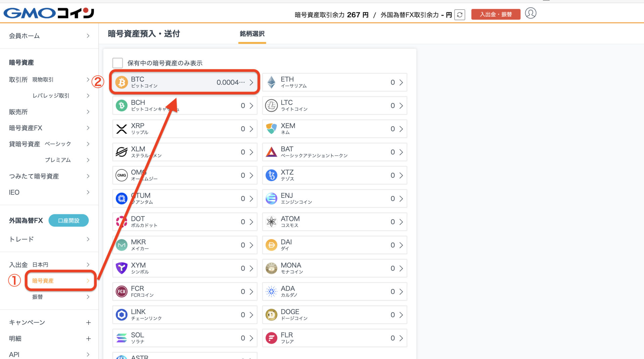Viewport: 644px width, 359px height.
Task: Click the BTC balance 0.0004… value
Action: [231, 82]
